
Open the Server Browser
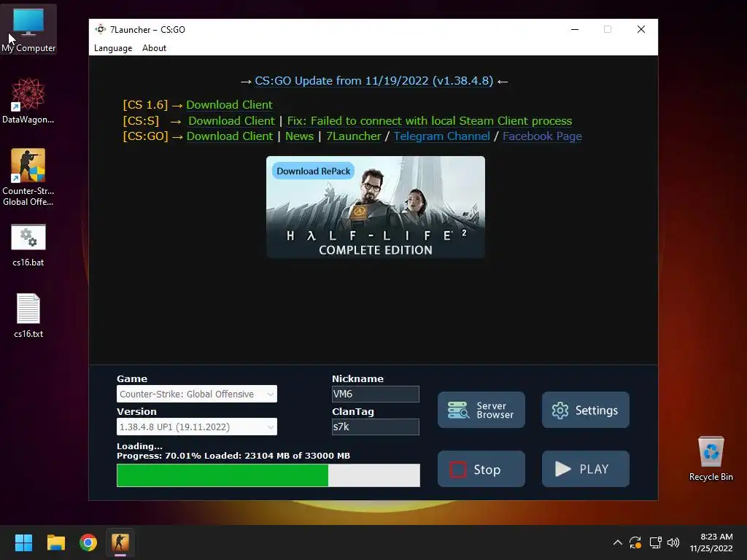(x=481, y=410)
